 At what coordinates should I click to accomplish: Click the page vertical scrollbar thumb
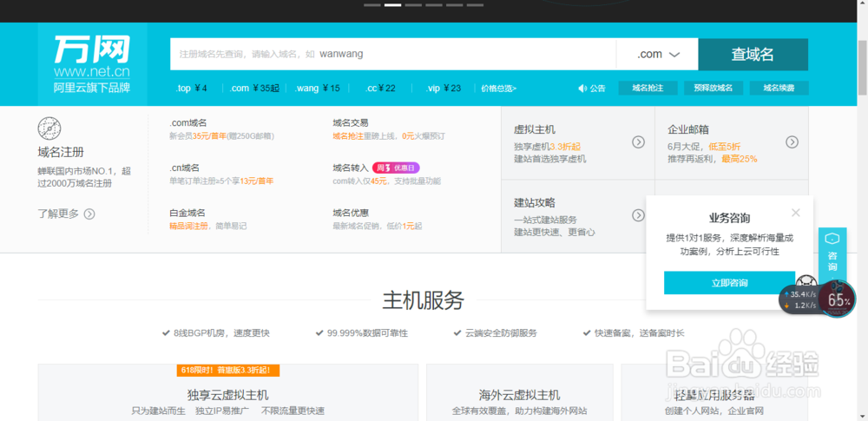coord(863,68)
